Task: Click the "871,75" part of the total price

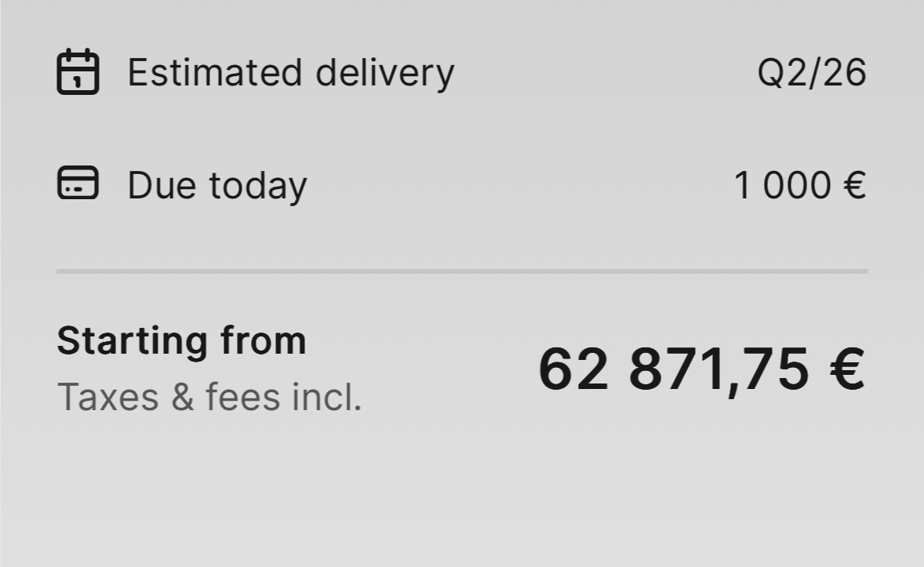Action: pos(718,369)
